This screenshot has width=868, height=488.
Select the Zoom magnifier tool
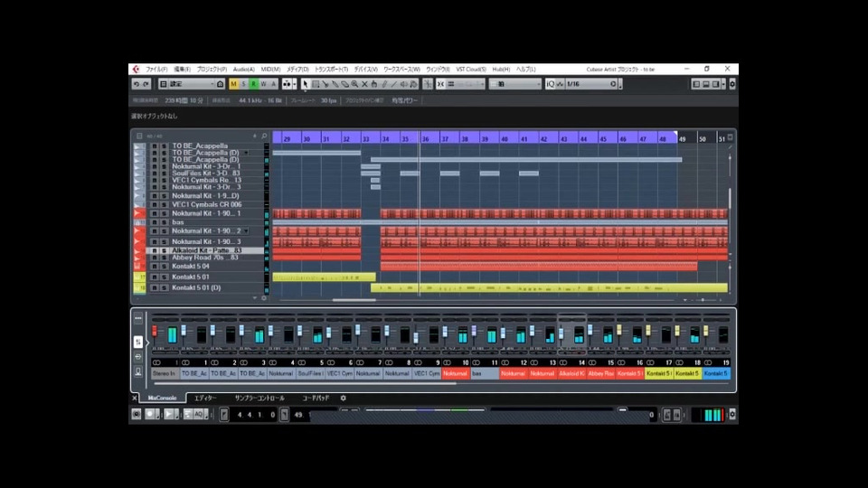pyautogui.click(x=354, y=84)
